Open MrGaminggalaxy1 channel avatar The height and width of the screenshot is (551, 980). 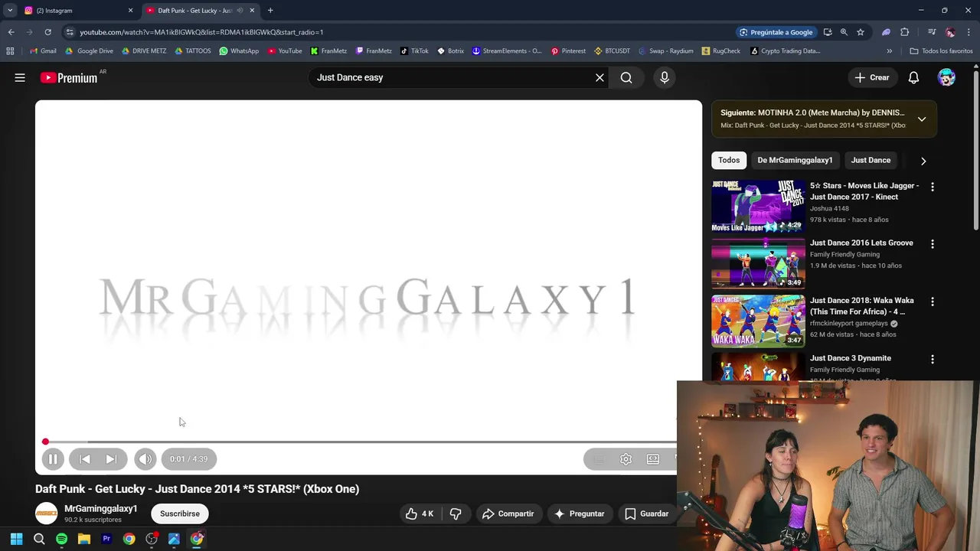(47, 514)
